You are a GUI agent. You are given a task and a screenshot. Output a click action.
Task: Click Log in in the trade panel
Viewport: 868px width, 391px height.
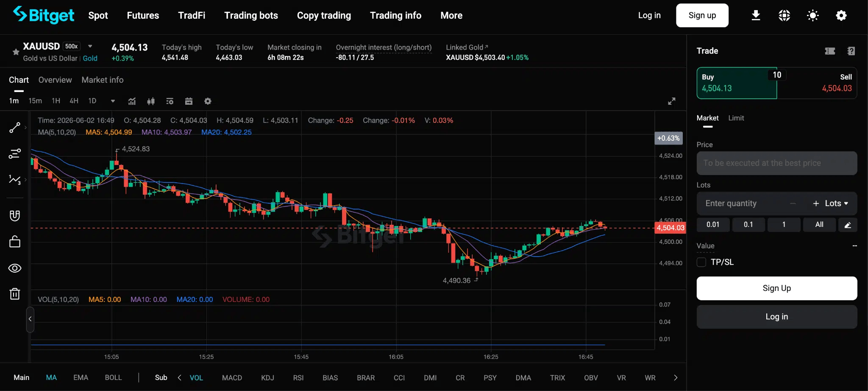pos(777,317)
